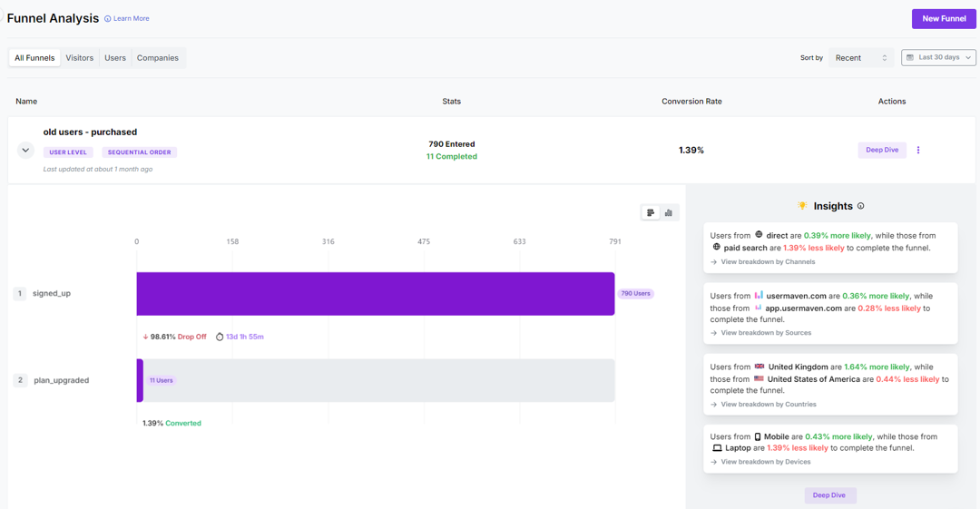Click the 11 Completed stat
Image resolution: width=980 pixels, height=509 pixels.
[x=452, y=156]
